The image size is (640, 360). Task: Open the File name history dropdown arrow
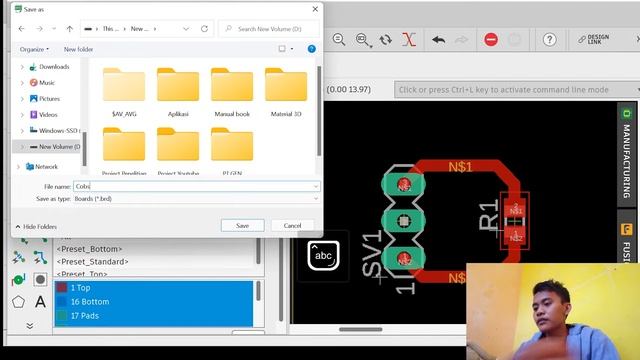(x=316, y=187)
